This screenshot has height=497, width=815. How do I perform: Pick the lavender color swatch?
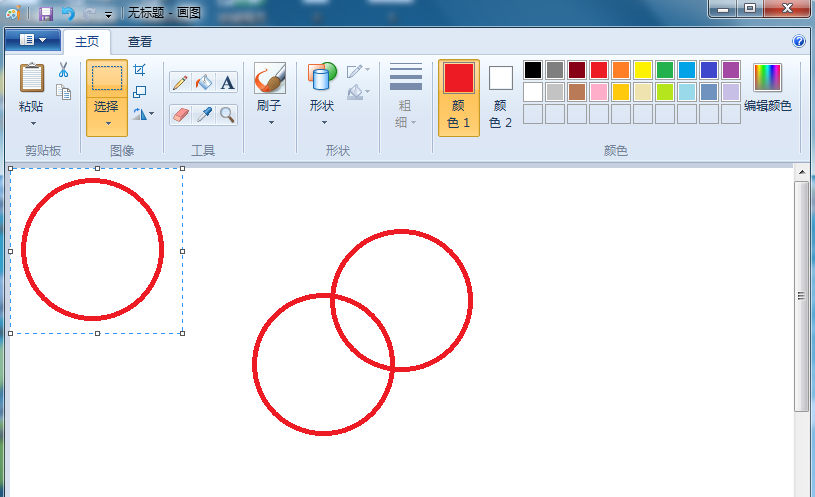point(731,92)
